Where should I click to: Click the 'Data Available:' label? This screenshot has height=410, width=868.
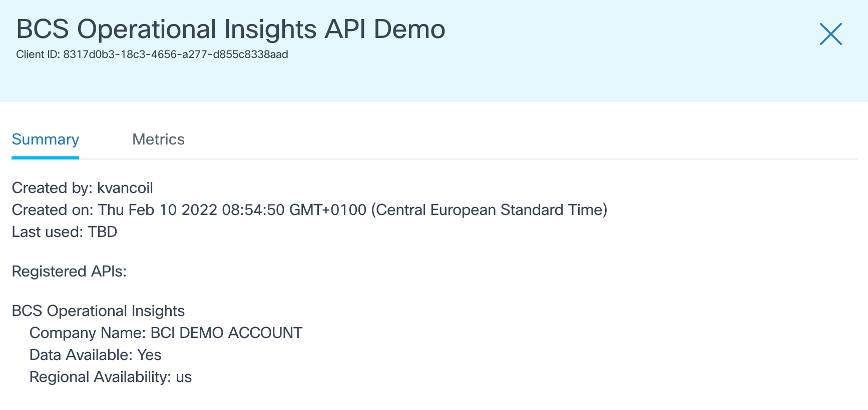[81, 355]
